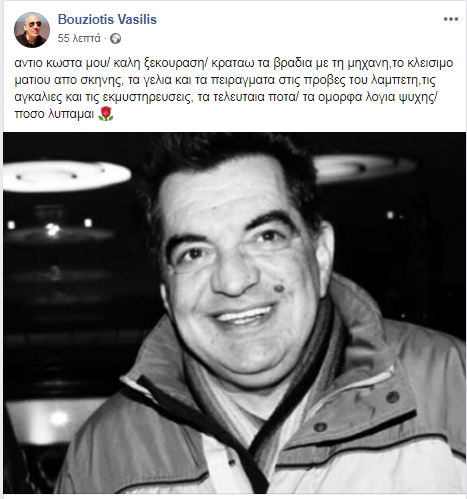Open the three-dot post options menu
The width and height of the screenshot is (467, 499).
pos(451,19)
